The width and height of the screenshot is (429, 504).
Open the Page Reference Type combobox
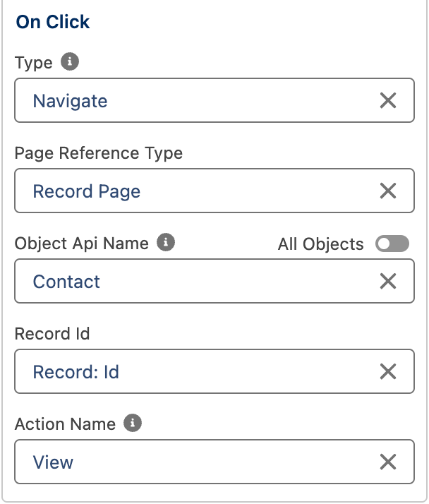pos(198,191)
